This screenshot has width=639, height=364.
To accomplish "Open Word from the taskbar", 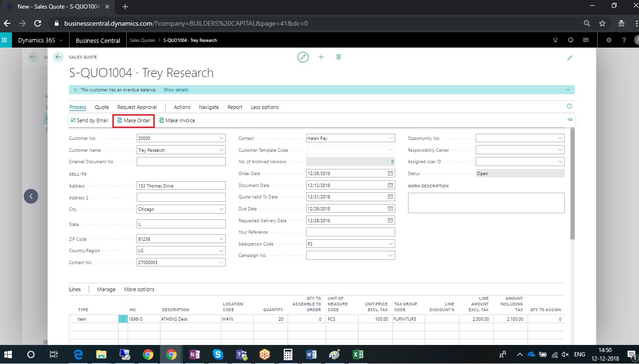I will click(x=312, y=354).
